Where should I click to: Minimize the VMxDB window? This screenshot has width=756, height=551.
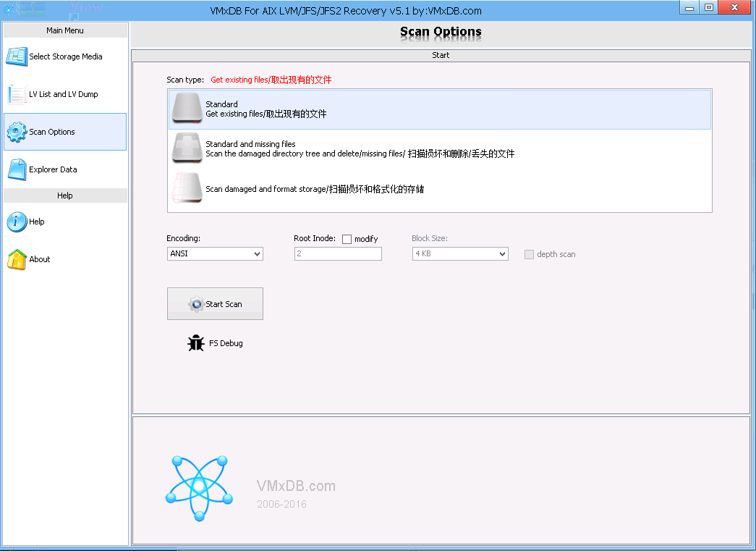click(x=689, y=8)
